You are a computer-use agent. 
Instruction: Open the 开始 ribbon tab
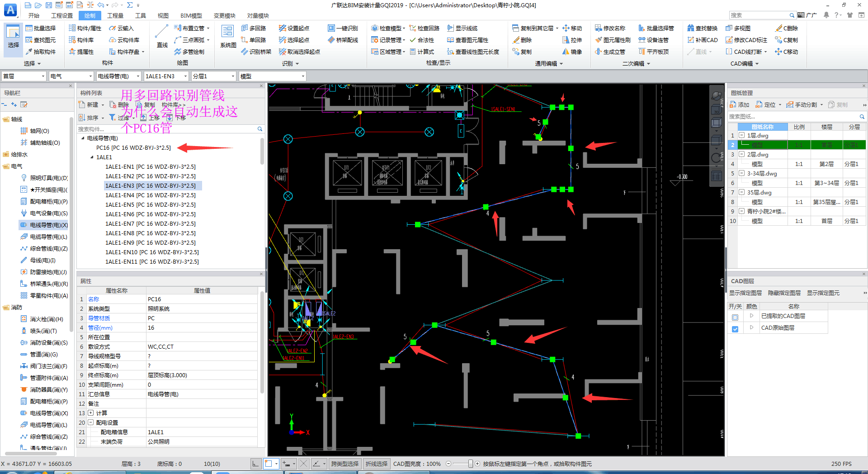34,15
